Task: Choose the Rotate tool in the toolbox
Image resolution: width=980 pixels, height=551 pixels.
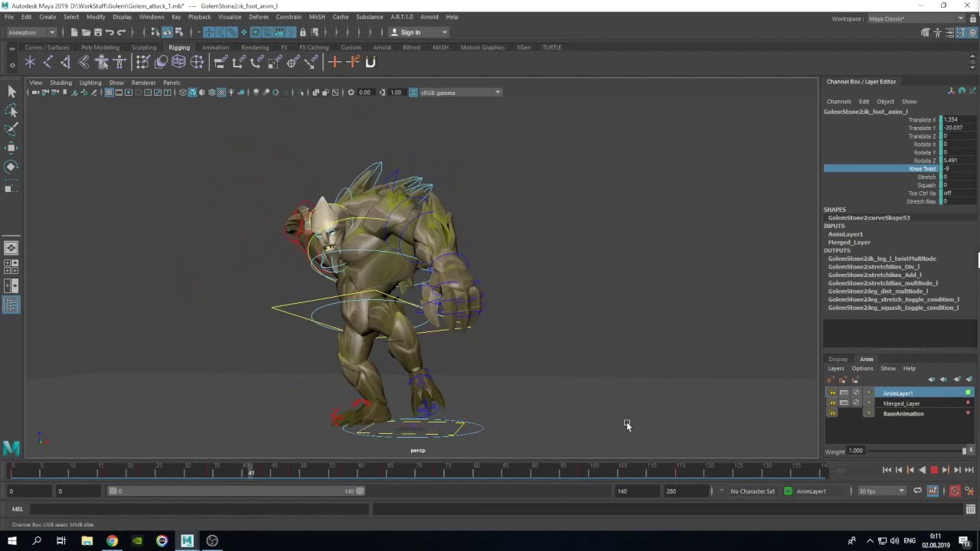Action: (x=11, y=167)
